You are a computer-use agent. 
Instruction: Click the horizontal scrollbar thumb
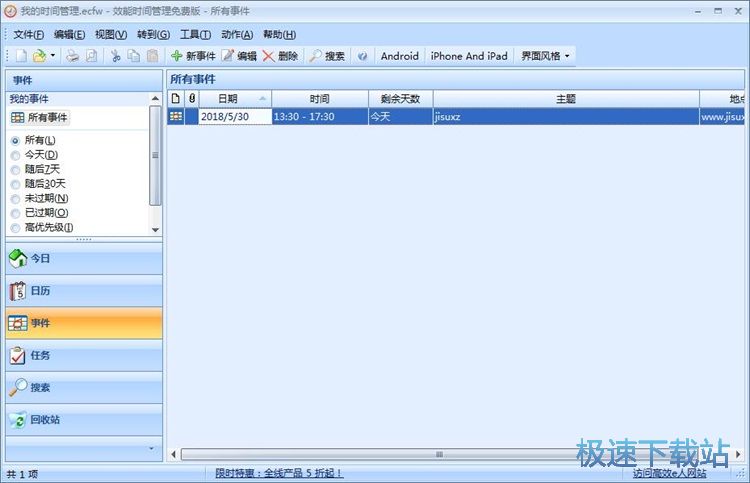click(439, 454)
